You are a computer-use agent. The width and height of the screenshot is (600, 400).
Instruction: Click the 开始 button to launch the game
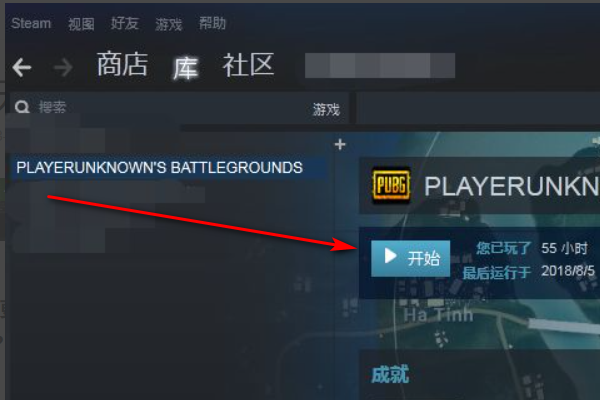click(x=411, y=258)
